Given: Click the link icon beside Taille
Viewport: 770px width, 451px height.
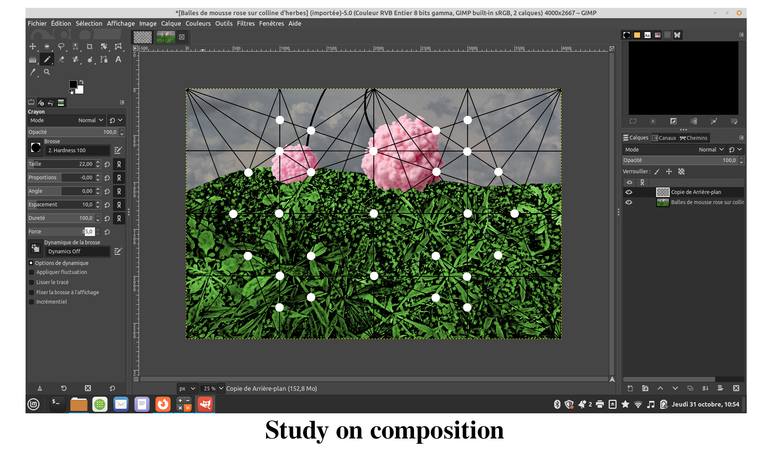Looking at the screenshot, I should (119, 164).
